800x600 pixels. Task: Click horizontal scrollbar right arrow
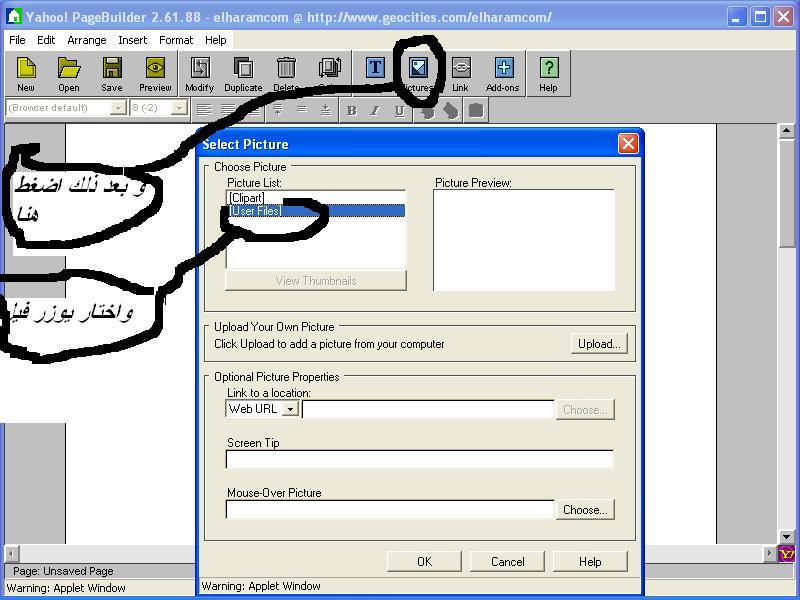[x=770, y=553]
